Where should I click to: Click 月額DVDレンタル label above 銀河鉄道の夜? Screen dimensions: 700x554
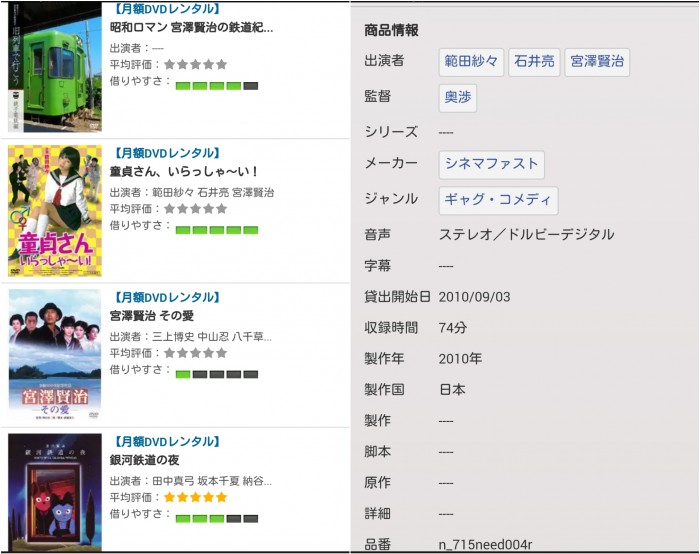[x=167, y=442]
